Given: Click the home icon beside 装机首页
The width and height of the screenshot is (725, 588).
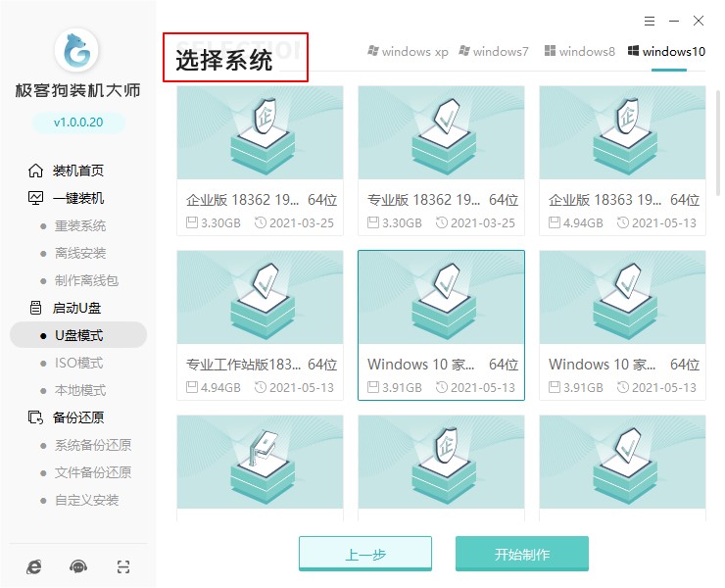Looking at the screenshot, I should 35,171.
